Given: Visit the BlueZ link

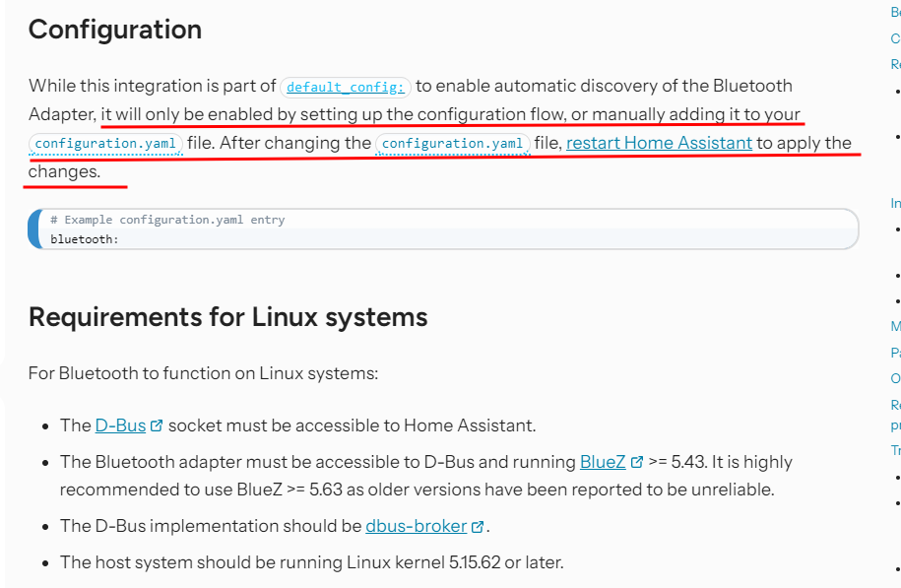Looking at the screenshot, I should (603, 462).
